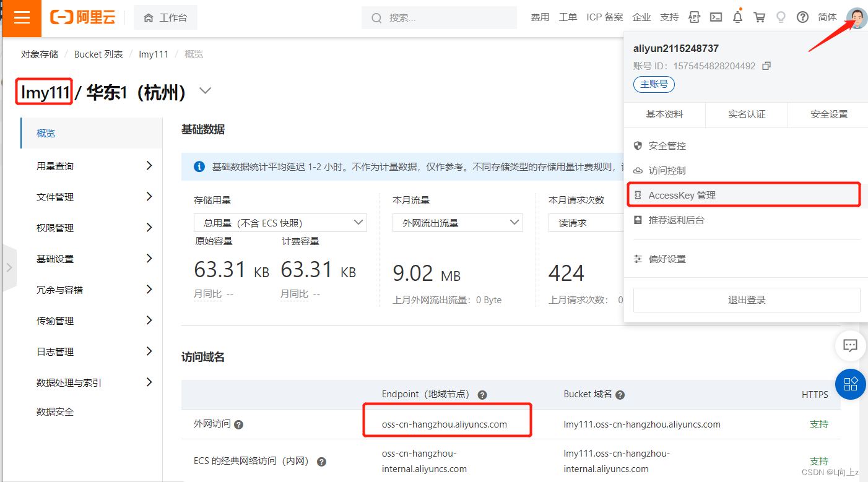Click the Alibaba Cloud logo
Viewport: 868px width, 482px height.
[82, 17]
